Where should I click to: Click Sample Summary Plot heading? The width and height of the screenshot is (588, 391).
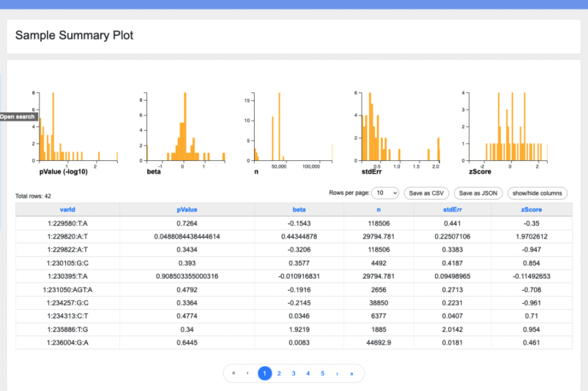(x=74, y=35)
